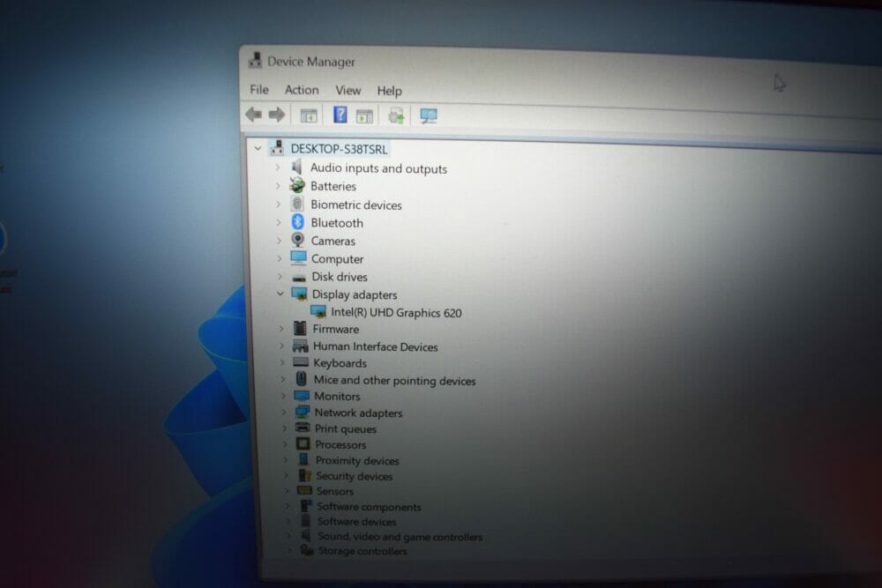
Task: Click the Firmware category icon
Action: tap(300, 328)
